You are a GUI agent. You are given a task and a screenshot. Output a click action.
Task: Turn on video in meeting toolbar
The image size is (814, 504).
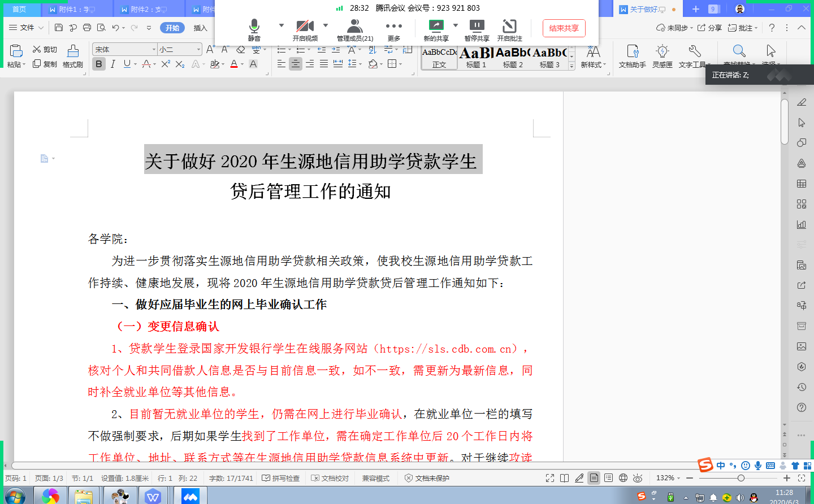tap(305, 29)
